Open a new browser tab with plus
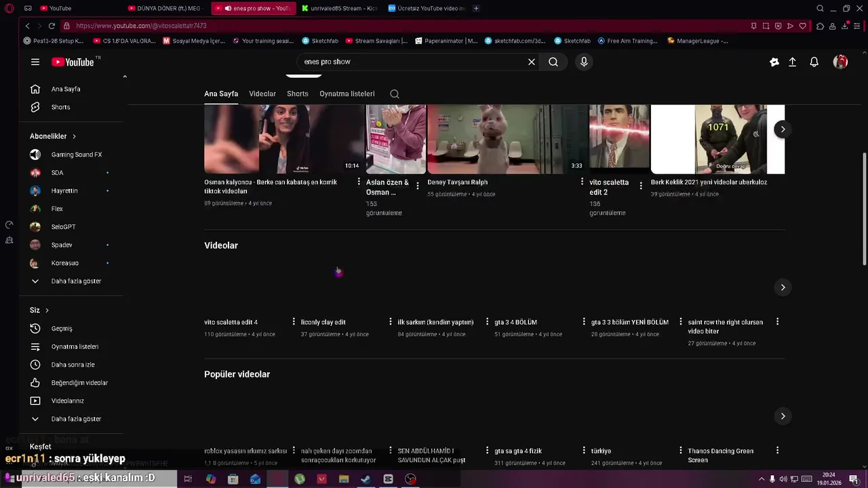This screenshot has height=488, width=868. click(x=476, y=8)
